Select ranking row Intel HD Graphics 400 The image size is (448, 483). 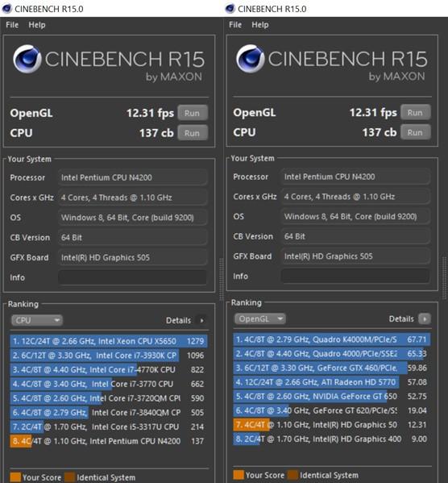click(332, 439)
